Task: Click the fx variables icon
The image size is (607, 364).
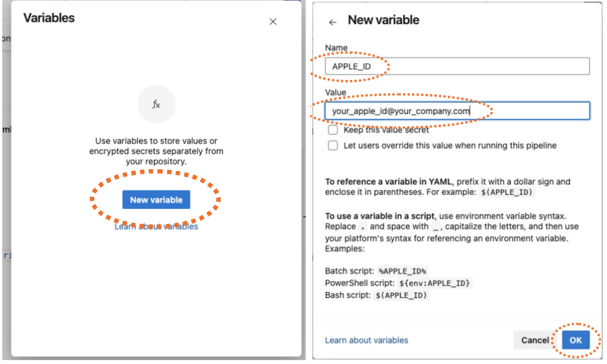Action: coord(156,104)
